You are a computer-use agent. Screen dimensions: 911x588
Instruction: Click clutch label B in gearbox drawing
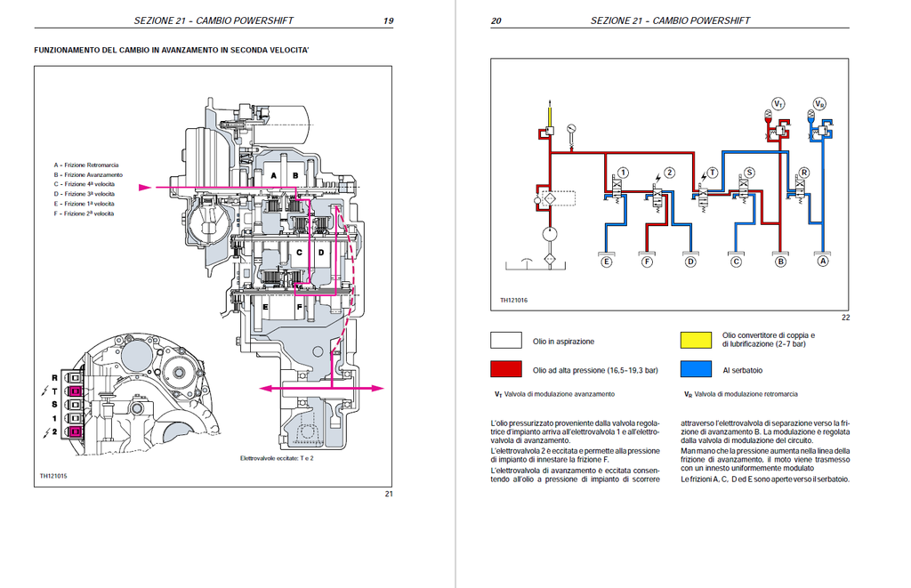point(295,175)
